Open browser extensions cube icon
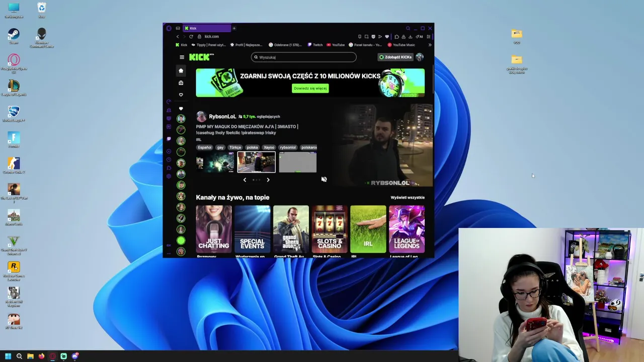The height and width of the screenshot is (362, 644). point(397,36)
